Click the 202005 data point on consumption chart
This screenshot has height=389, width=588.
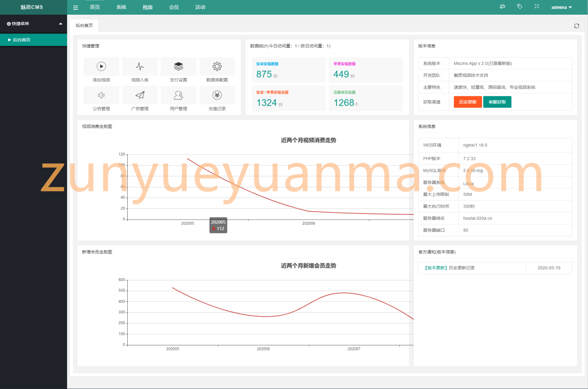pos(187,159)
